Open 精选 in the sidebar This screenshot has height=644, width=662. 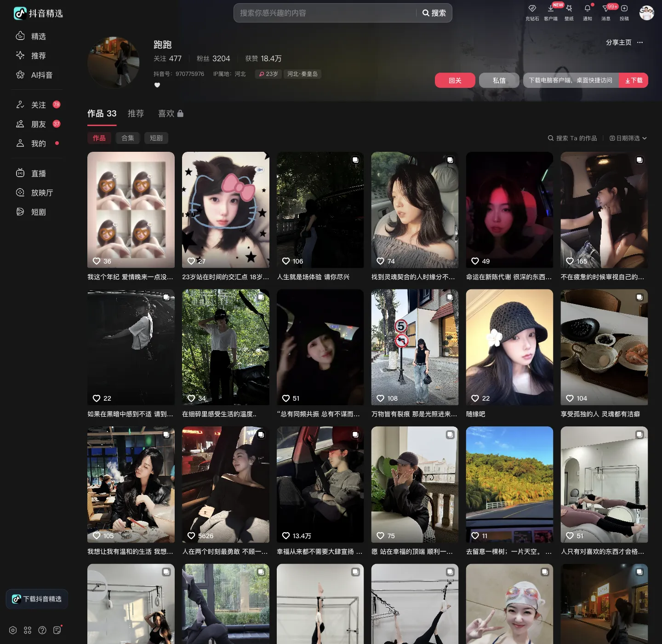[x=31, y=36]
